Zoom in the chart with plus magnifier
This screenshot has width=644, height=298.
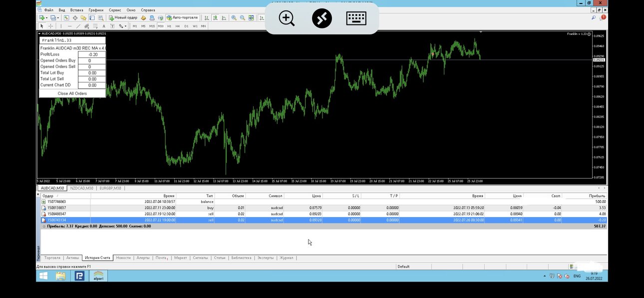click(234, 17)
